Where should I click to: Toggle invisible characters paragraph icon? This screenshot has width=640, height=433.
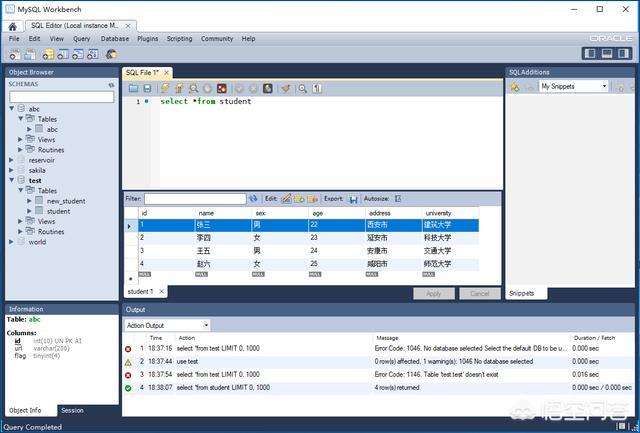(x=318, y=88)
